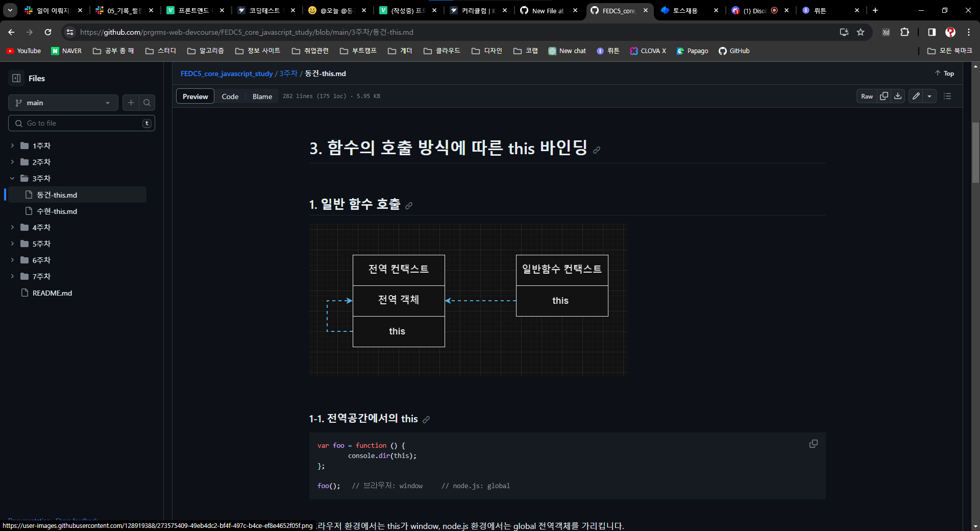Expand the 7주차 folder
This screenshot has height=531, width=980.
(12, 276)
